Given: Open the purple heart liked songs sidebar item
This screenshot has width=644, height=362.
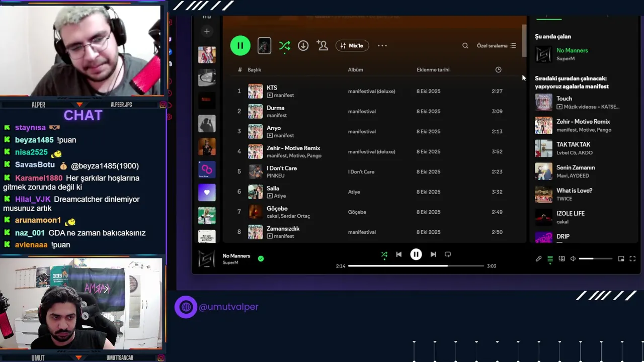Looking at the screenshot, I should tap(207, 192).
